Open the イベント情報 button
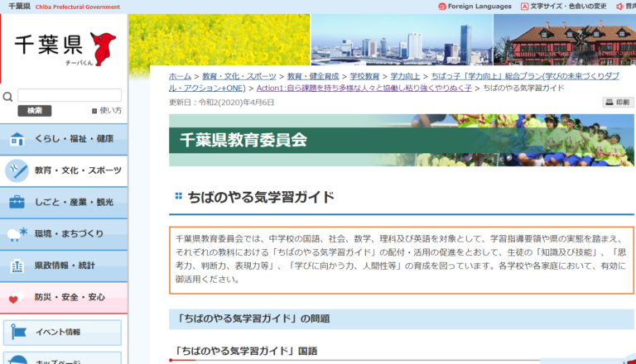The width and height of the screenshot is (636, 364). (62, 333)
